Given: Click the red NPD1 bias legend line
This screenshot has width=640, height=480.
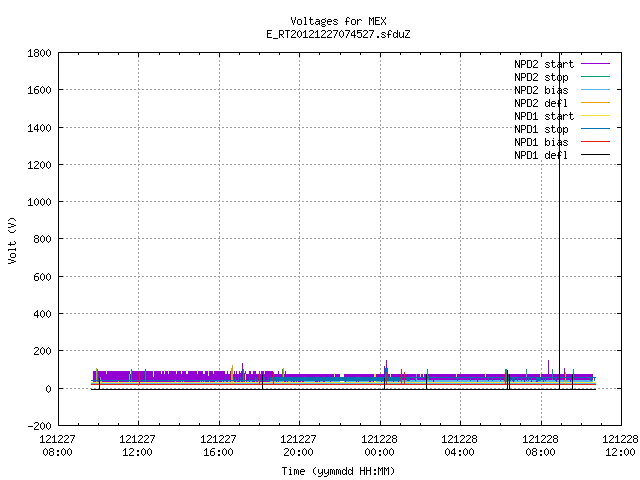Looking at the screenshot, I should [596, 142].
